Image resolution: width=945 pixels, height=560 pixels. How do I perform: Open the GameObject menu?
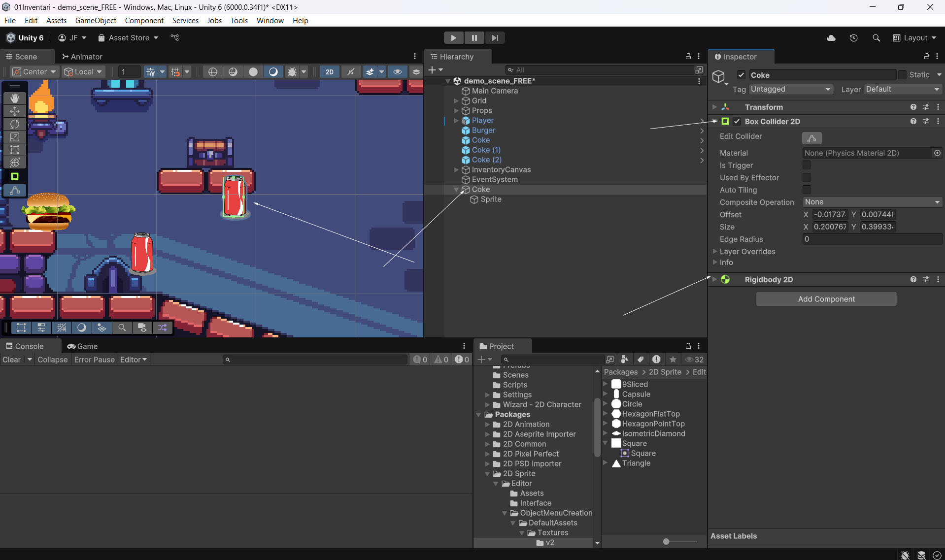[96, 20]
